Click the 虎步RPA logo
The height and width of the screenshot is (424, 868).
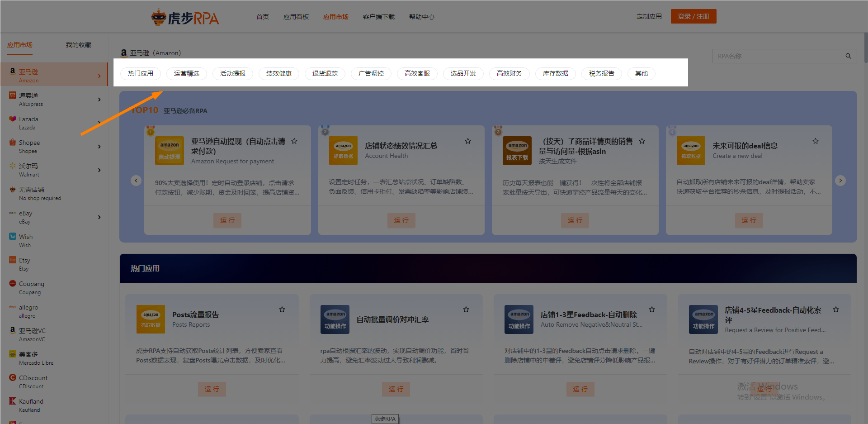[x=185, y=17]
